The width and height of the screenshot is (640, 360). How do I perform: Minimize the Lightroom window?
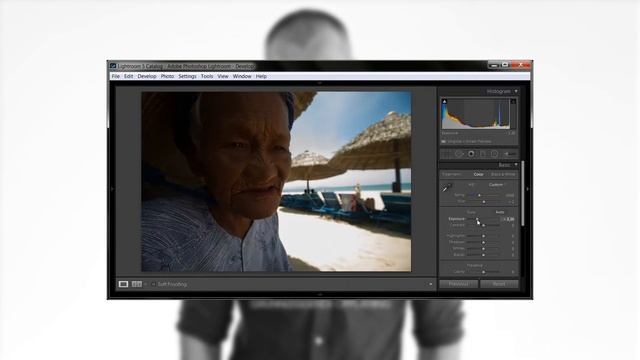[x=494, y=65]
